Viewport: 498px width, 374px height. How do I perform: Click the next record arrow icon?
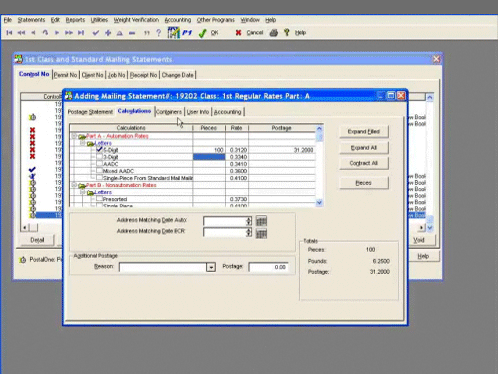(57, 33)
